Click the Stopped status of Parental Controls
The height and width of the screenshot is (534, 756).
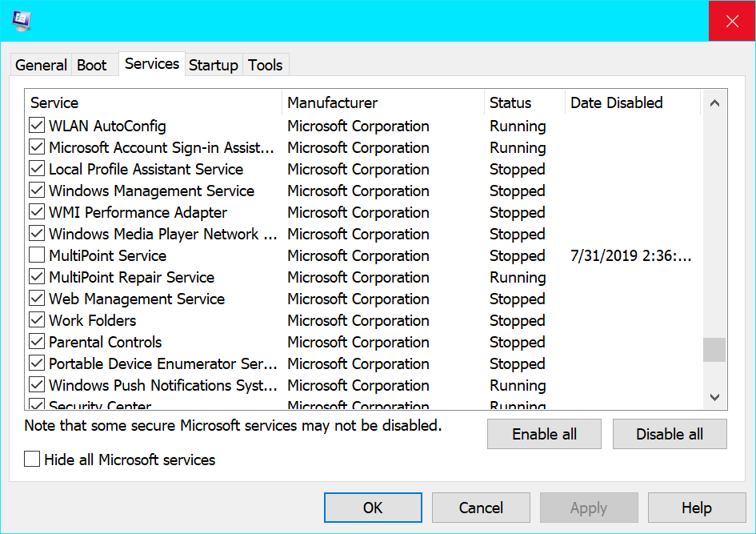click(x=518, y=343)
